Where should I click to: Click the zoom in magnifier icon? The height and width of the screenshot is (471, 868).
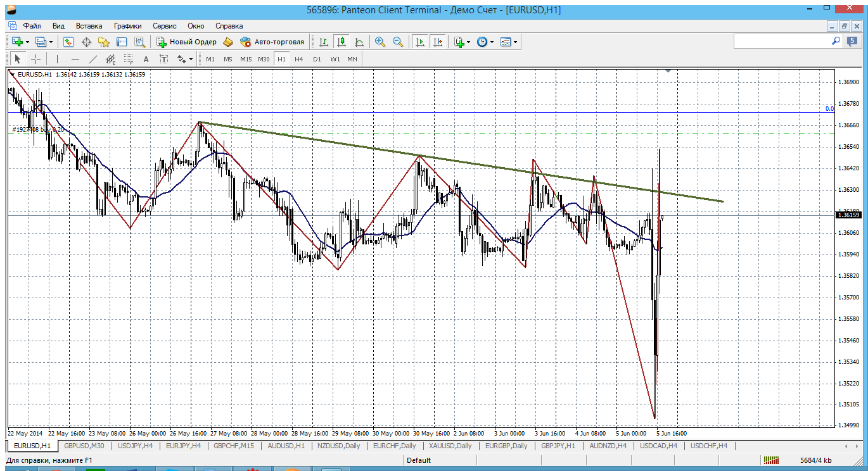(380, 42)
